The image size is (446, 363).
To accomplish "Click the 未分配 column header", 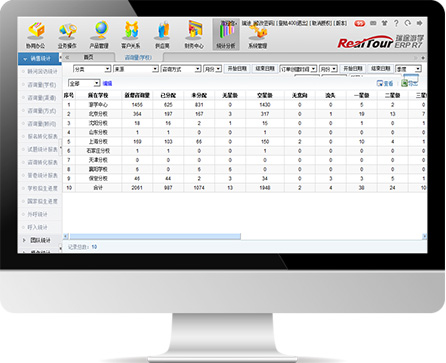I will coord(199,95).
